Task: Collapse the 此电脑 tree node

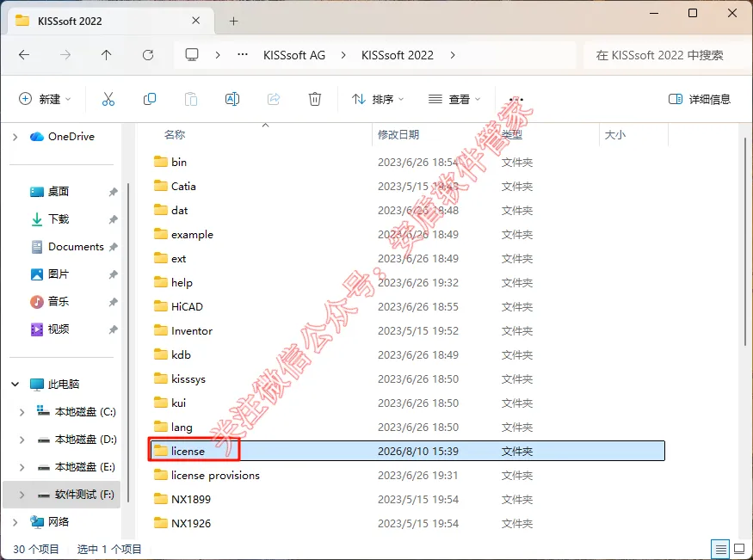Action: [x=15, y=384]
